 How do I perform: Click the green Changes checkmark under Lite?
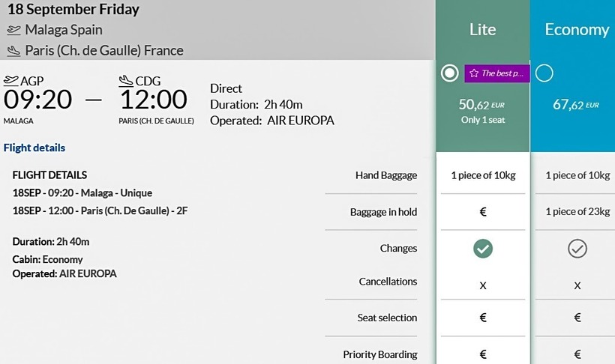pyautogui.click(x=483, y=249)
